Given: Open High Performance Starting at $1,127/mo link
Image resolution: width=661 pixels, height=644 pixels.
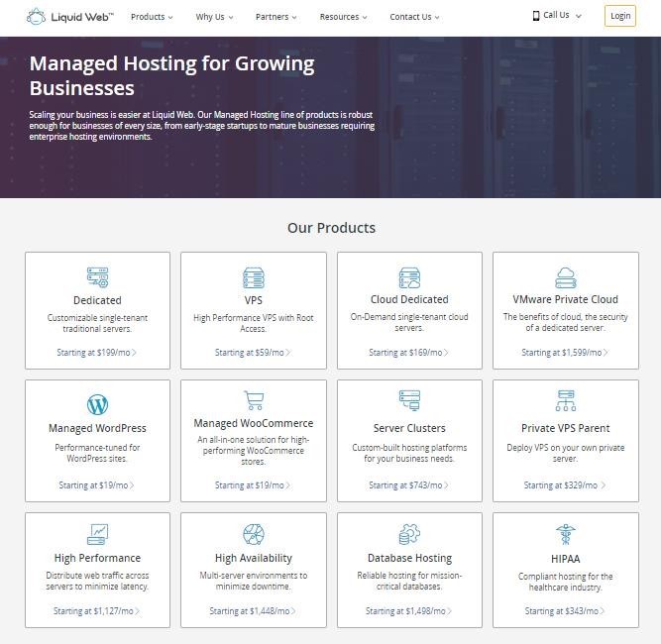Looking at the screenshot, I should pyautogui.click(x=96, y=610).
